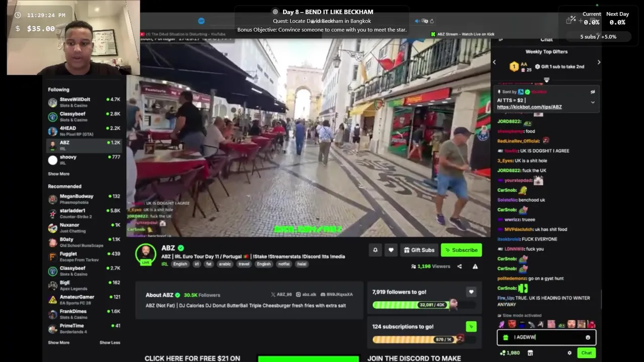This screenshot has height=362, width=644.
Task: Open starladder1 channel in Recommended
Action: pyautogui.click(x=85, y=213)
